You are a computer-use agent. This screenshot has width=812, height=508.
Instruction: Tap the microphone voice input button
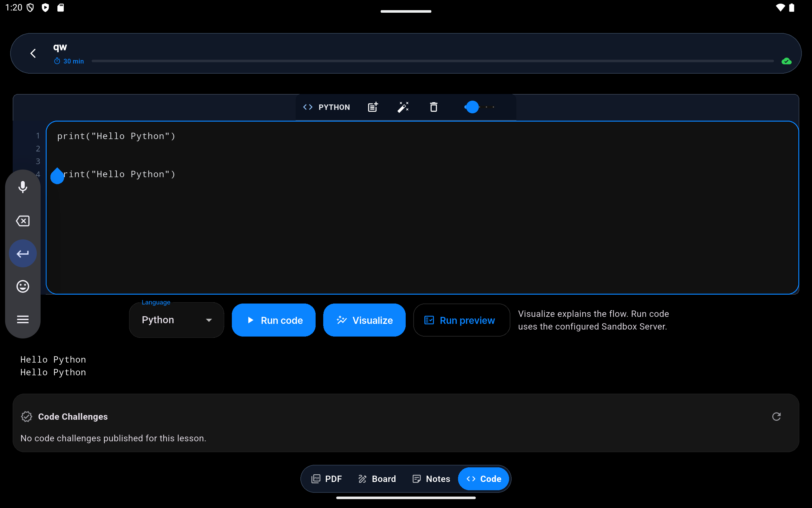(23, 187)
